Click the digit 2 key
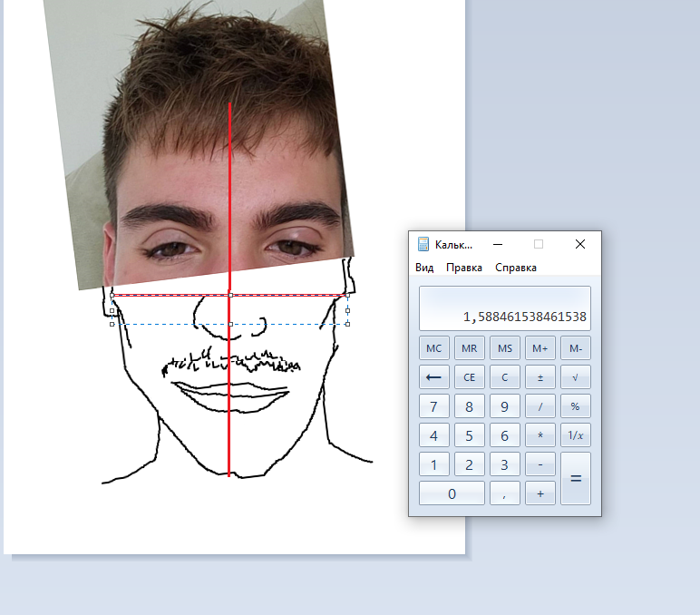This screenshot has width=700, height=615. pyautogui.click(x=469, y=464)
